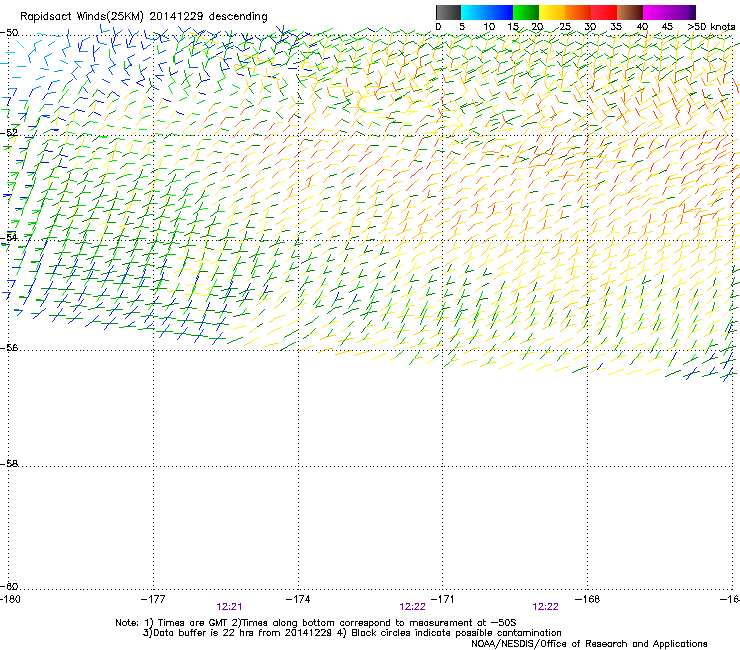Click the '>50 knots' legend label

coord(711,27)
